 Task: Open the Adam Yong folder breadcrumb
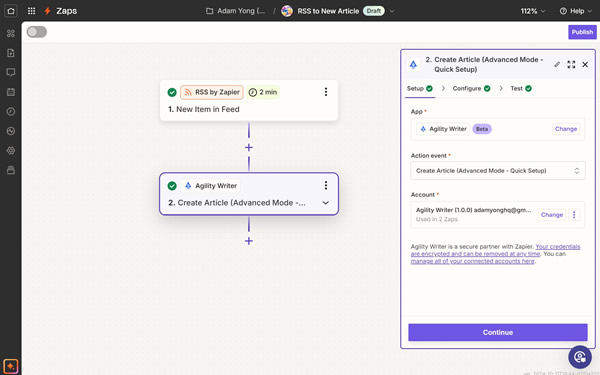coord(235,11)
